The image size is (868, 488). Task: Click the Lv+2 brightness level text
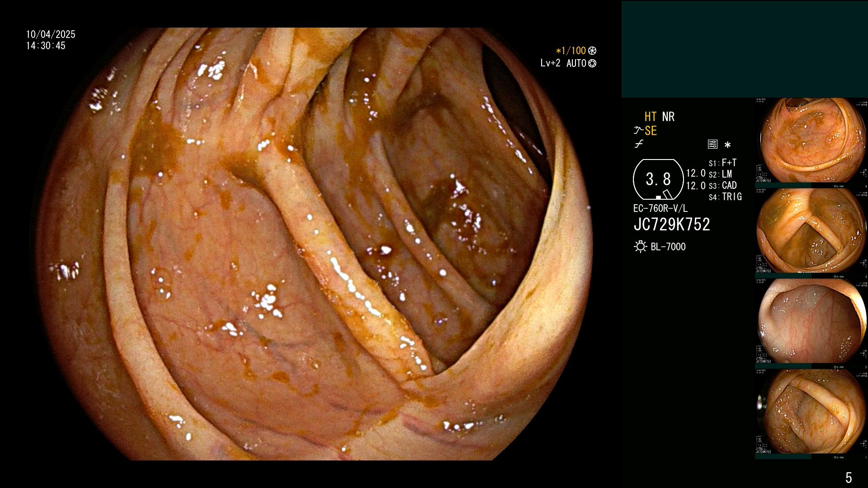click(x=550, y=63)
